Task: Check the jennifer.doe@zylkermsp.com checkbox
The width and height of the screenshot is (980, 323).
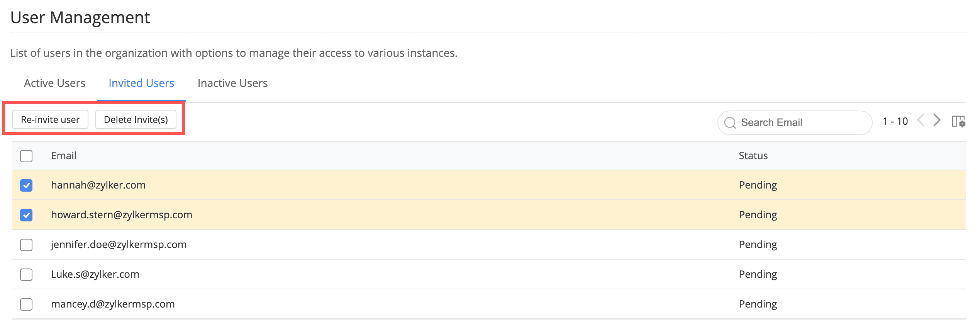Action: [26, 245]
